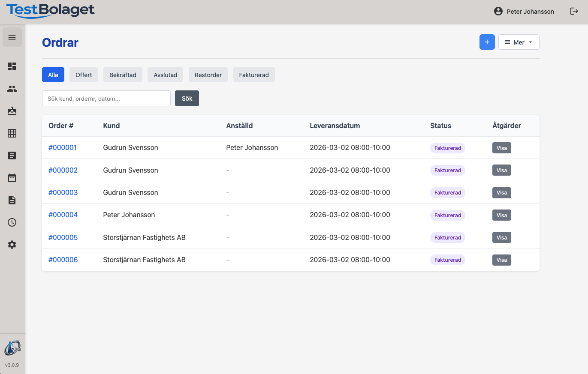Click the employee badge icon in sidebar
Image resolution: width=588 pixels, height=374 pixels.
pos(12,111)
